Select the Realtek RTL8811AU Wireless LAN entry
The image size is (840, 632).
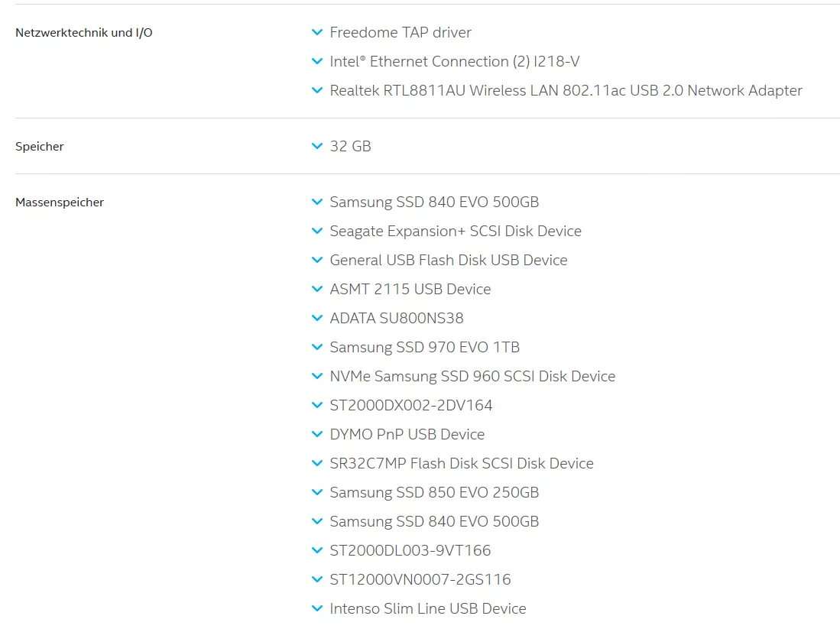566,90
